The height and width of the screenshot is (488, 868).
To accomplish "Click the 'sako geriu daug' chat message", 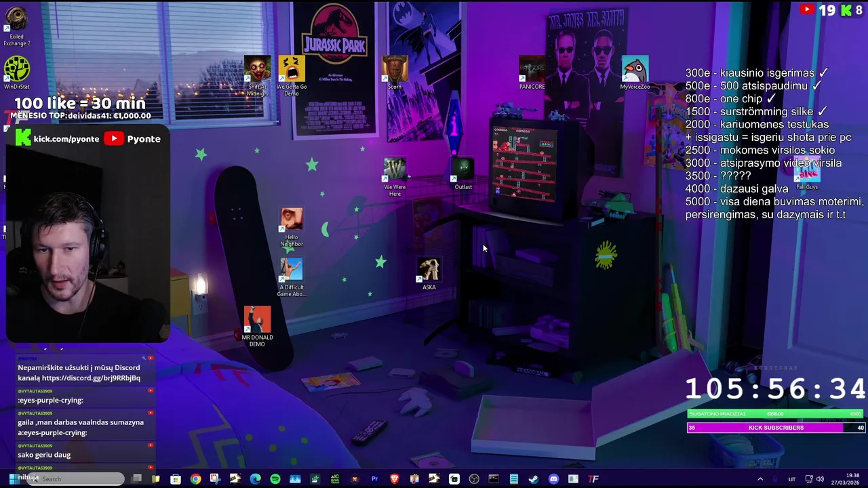I will 44,455.
